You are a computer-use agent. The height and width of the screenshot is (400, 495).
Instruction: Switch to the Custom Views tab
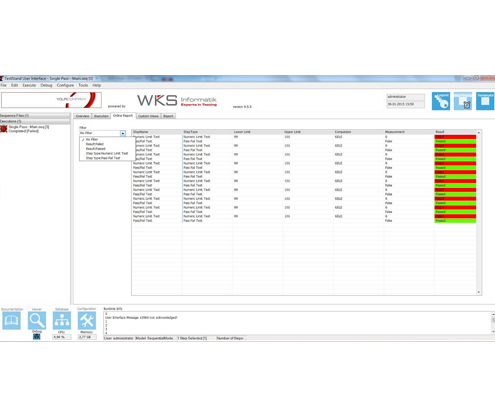click(x=148, y=116)
